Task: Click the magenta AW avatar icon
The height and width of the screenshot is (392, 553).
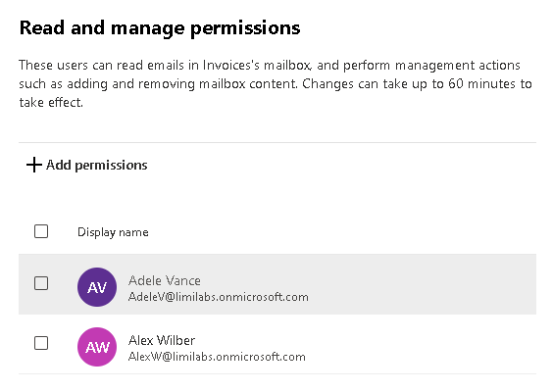Action: (x=97, y=347)
